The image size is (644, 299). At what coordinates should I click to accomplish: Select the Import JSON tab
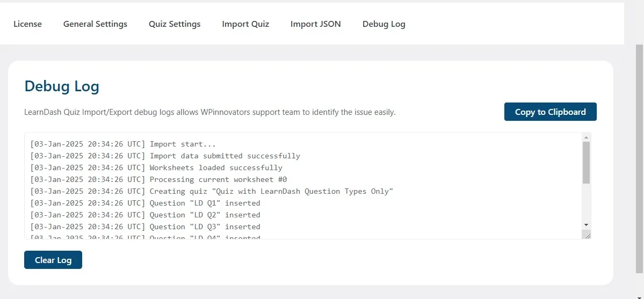coord(315,24)
